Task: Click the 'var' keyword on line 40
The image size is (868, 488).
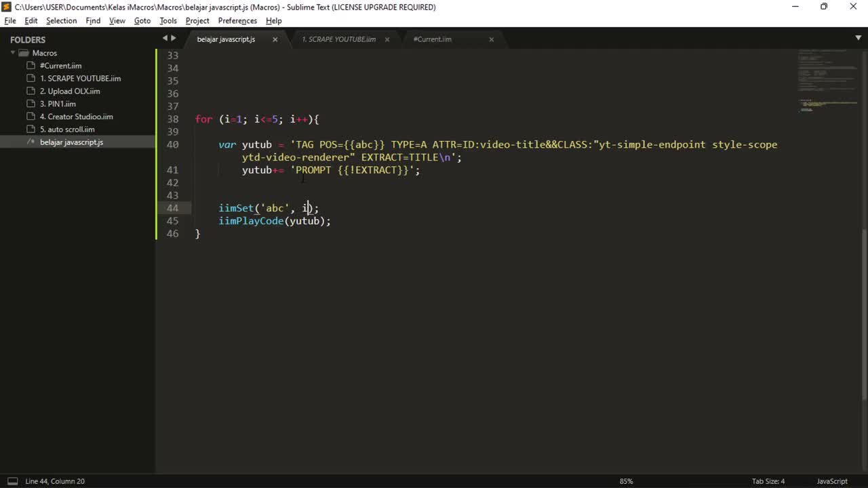Action: [x=227, y=144]
